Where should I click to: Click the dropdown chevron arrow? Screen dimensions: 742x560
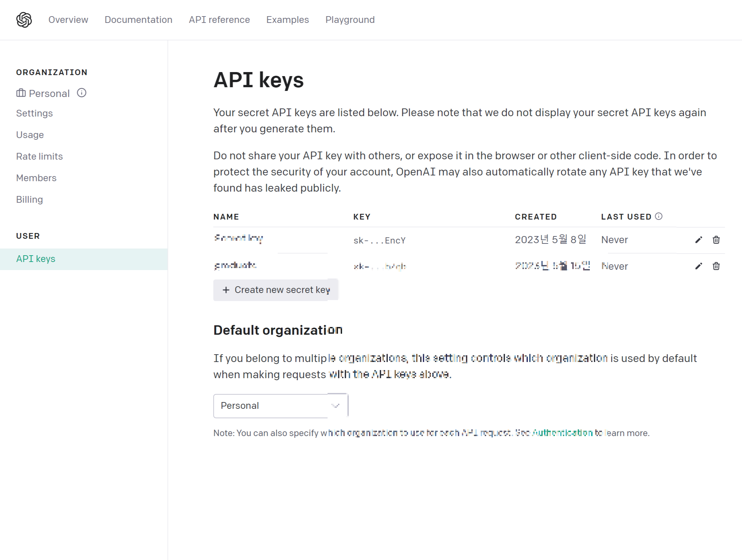click(335, 406)
